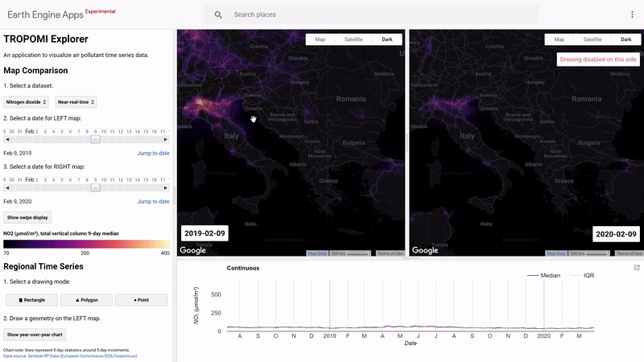The image size is (644, 362).
Task: Switch right map to Map view
Action: (559, 39)
